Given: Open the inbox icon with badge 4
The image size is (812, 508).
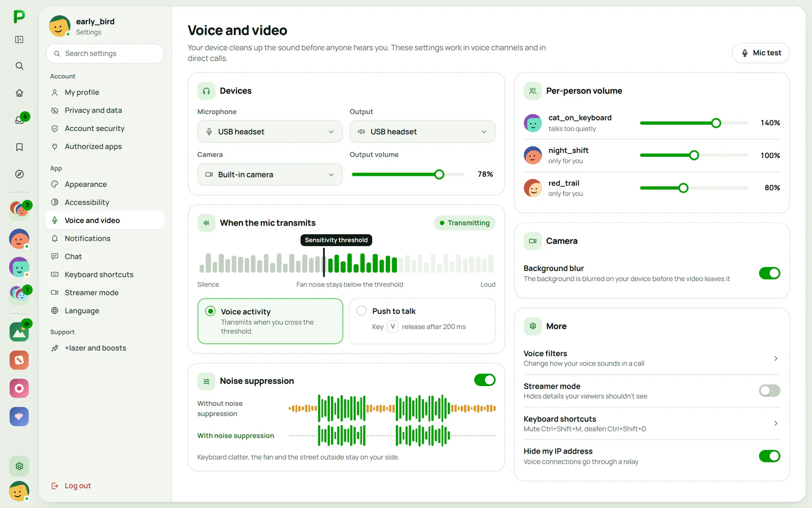Looking at the screenshot, I should [19, 120].
